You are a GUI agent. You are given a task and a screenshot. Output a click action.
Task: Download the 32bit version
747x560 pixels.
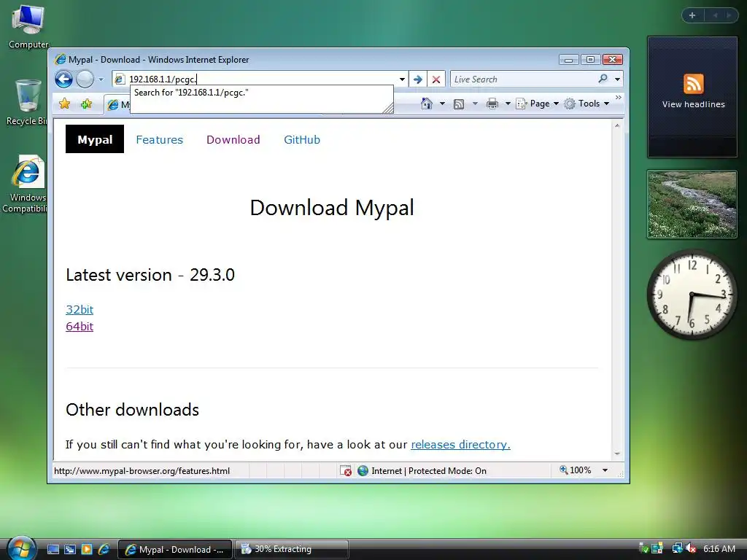click(x=80, y=309)
